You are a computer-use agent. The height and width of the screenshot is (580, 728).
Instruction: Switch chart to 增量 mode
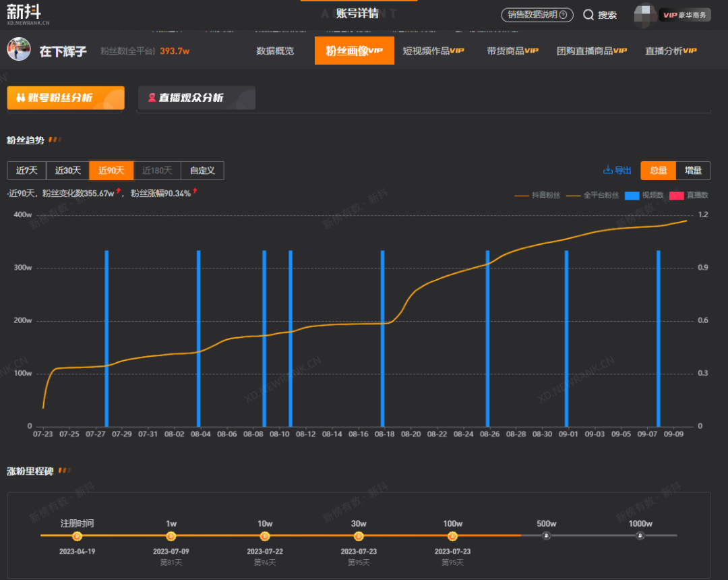(x=693, y=171)
